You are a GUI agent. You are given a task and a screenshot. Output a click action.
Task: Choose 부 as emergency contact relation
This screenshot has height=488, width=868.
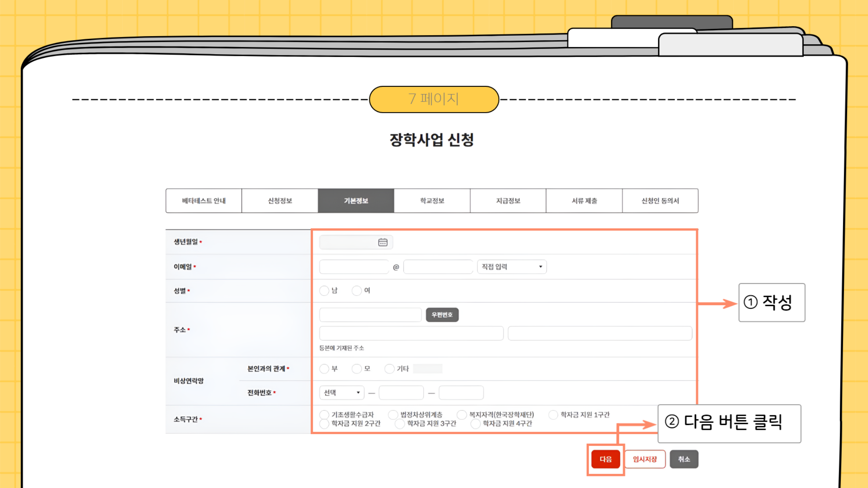point(324,369)
